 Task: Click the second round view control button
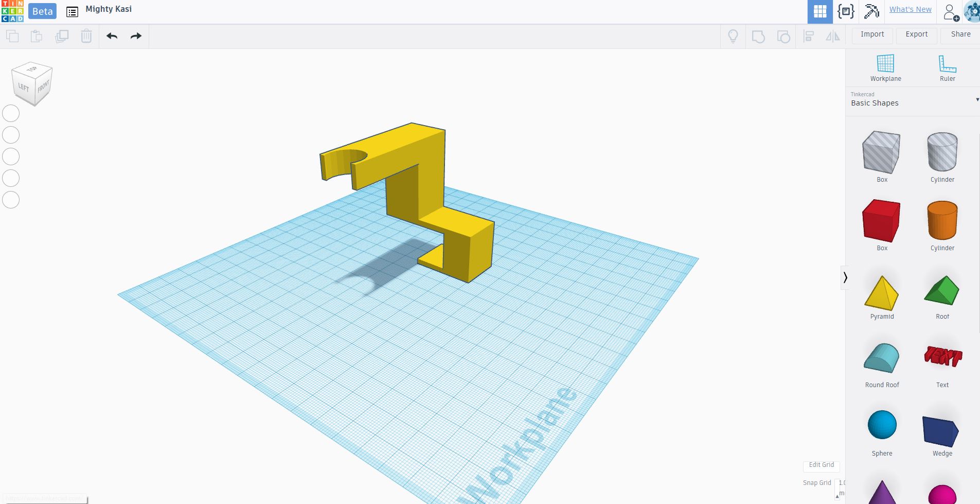pos(11,135)
